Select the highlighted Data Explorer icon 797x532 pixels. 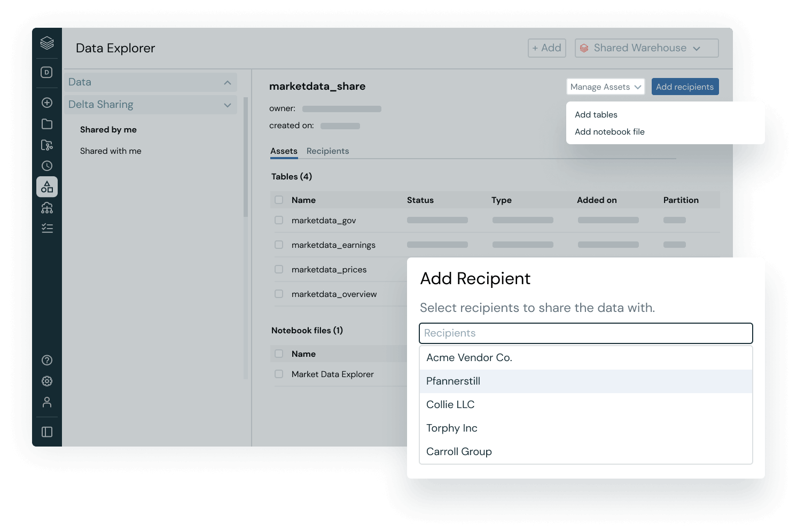[x=46, y=186]
